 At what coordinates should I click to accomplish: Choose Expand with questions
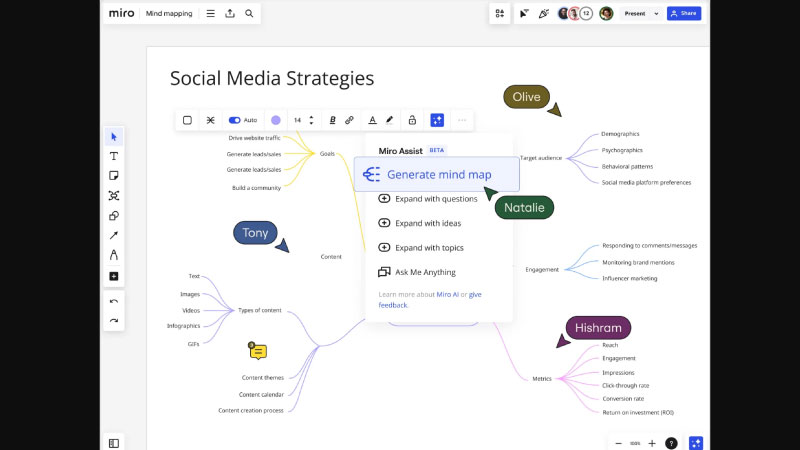coord(428,199)
